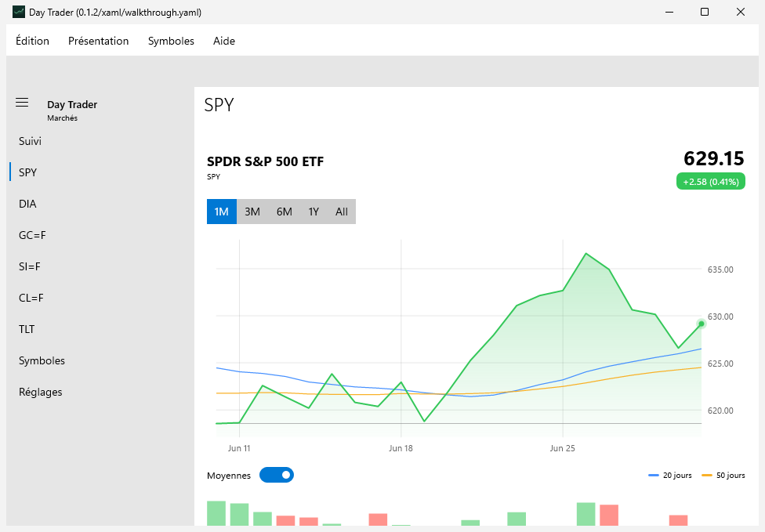Click the first green volume bar
Image resolution: width=765 pixels, height=532 pixels.
coord(216,513)
